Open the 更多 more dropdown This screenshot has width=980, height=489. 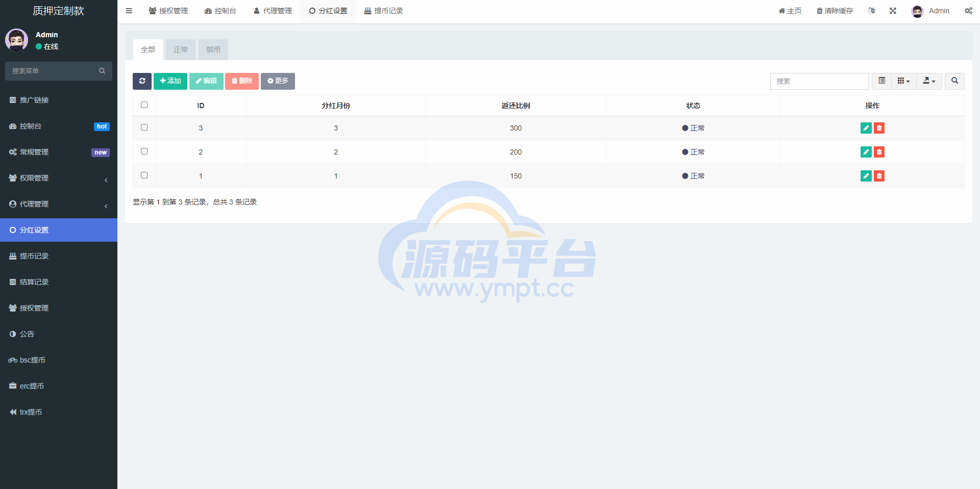click(x=278, y=81)
